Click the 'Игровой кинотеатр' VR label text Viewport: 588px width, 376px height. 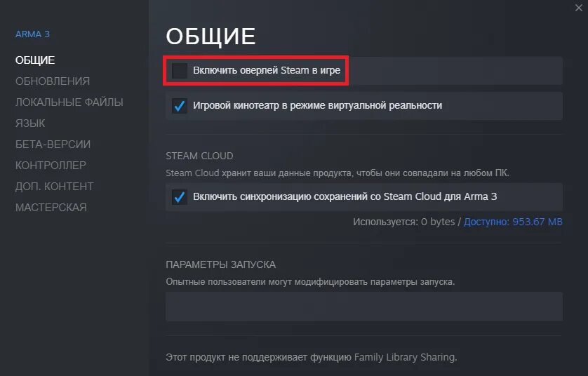point(317,105)
